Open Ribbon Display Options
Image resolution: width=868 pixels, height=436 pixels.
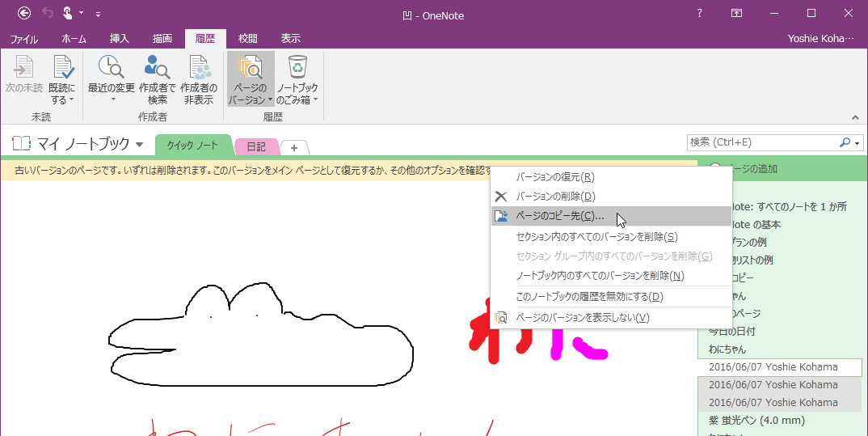tap(736, 13)
